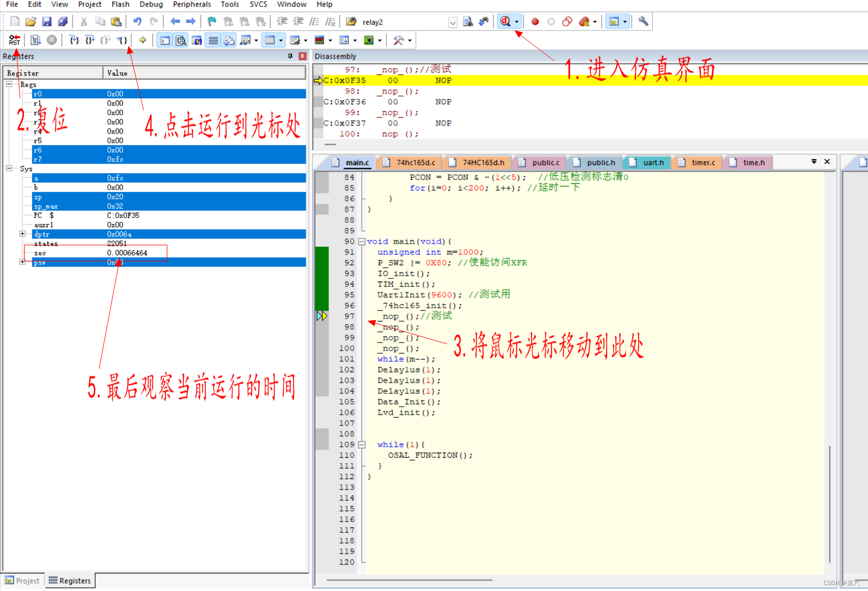Click the Insert Bookmark flag icon
868x591 pixels.
tap(212, 21)
